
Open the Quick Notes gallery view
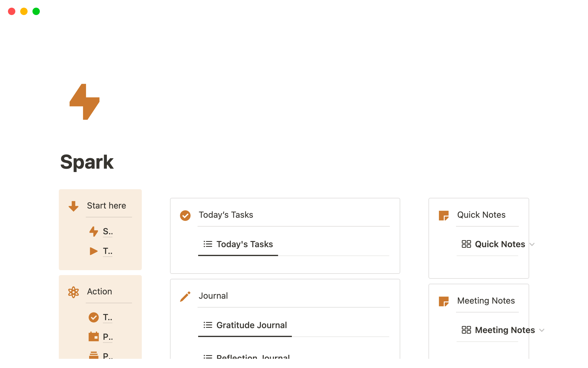493,244
